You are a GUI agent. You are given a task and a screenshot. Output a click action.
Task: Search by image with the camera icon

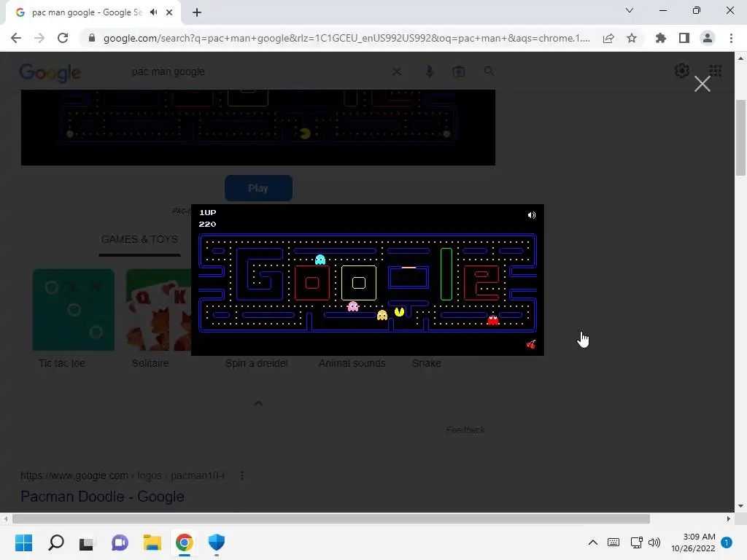459,71
